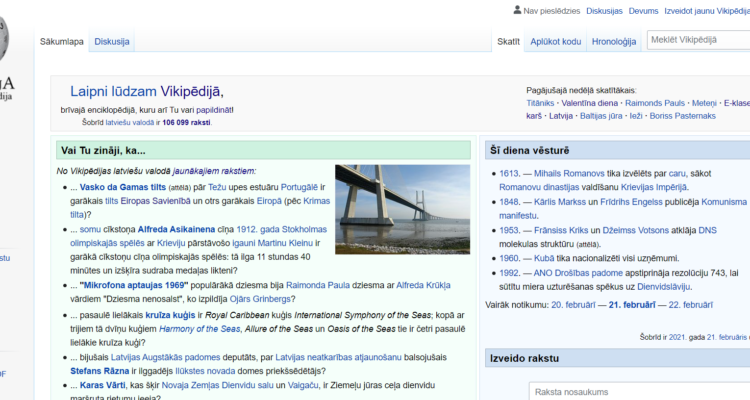Click the Harmony of the Seas link
The width and height of the screenshot is (750, 400).
click(199, 329)
